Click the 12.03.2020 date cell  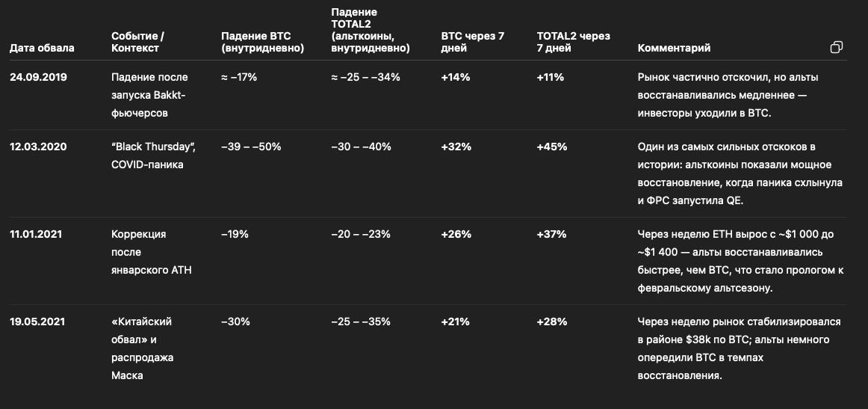pos(38,147)
